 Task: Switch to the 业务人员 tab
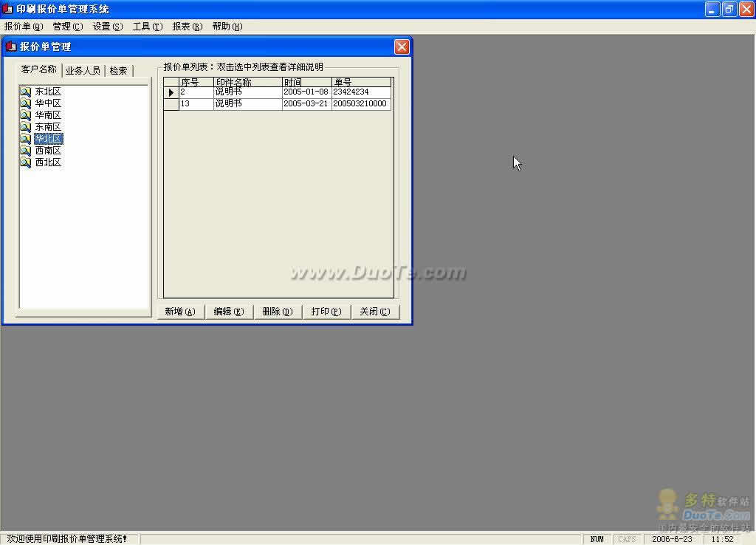point(83,71)
